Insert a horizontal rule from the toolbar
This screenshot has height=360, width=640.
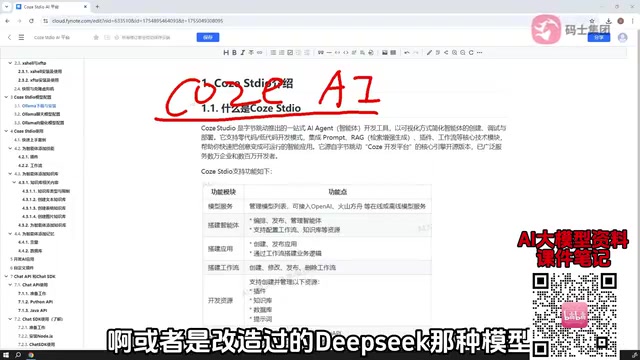pyautogui.click(x=329, y=53)
